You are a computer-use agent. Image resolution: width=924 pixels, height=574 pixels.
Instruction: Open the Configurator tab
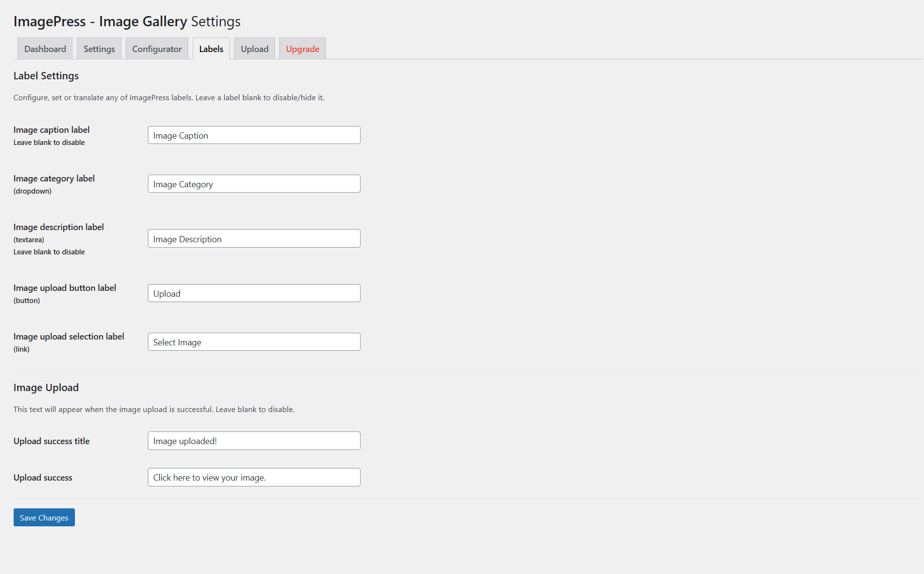click(x=157, y=49)
